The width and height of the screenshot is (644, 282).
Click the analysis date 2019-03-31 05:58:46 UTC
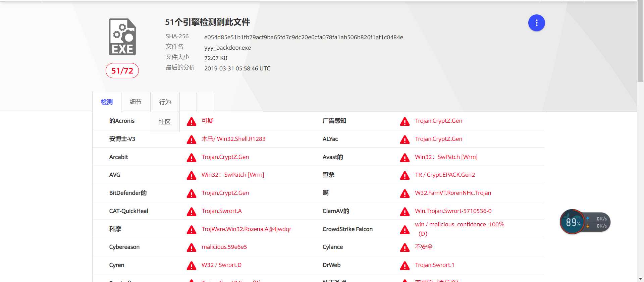237,68
